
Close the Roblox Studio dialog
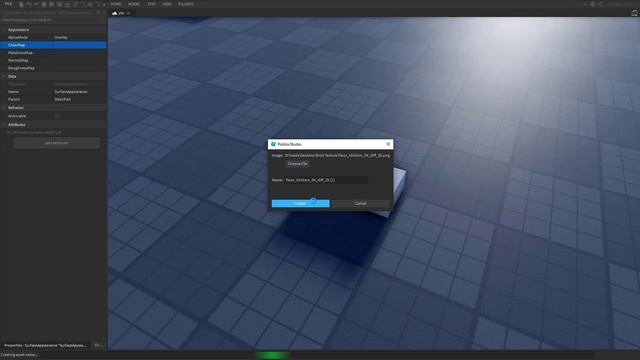388,144
